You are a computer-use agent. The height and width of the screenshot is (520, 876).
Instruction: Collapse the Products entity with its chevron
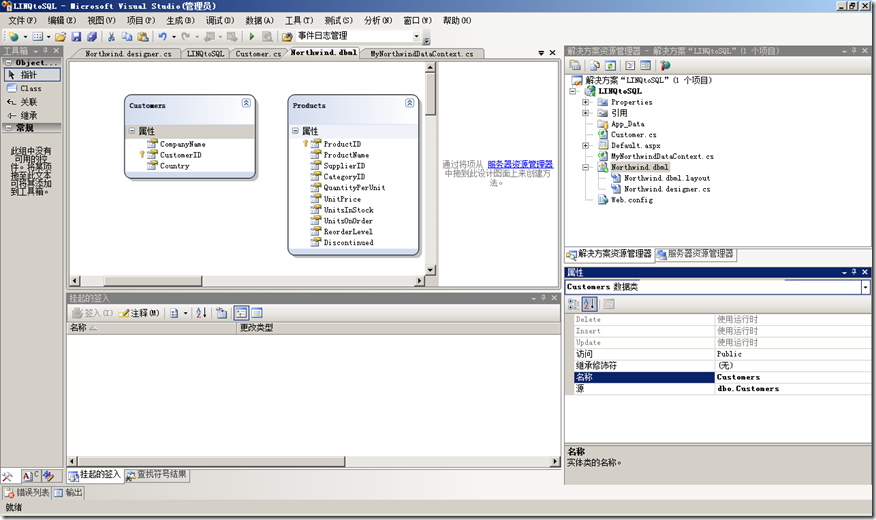(410, 103)
